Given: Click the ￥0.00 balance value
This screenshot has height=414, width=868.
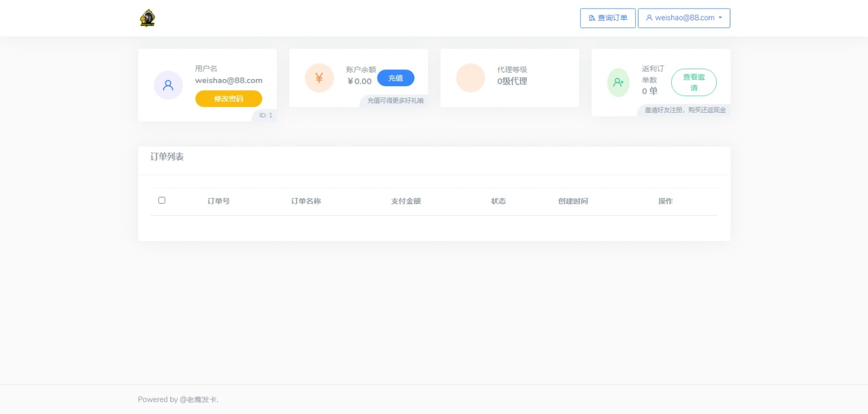Looking at the screenshot, I should coord(359,81).
